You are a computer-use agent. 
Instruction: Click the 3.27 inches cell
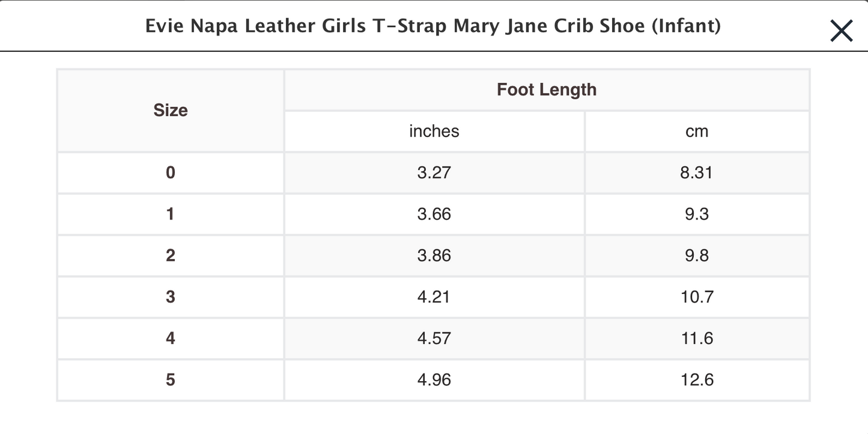coord(434,173)
